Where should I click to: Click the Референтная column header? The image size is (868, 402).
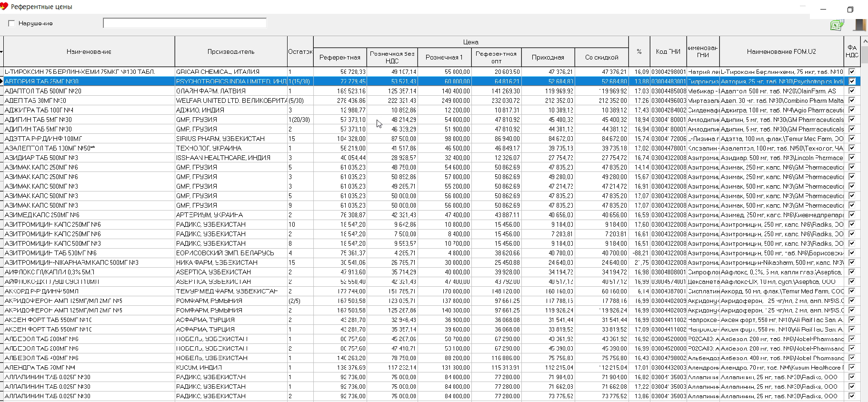pyautogui.click(x=340, y=57)
